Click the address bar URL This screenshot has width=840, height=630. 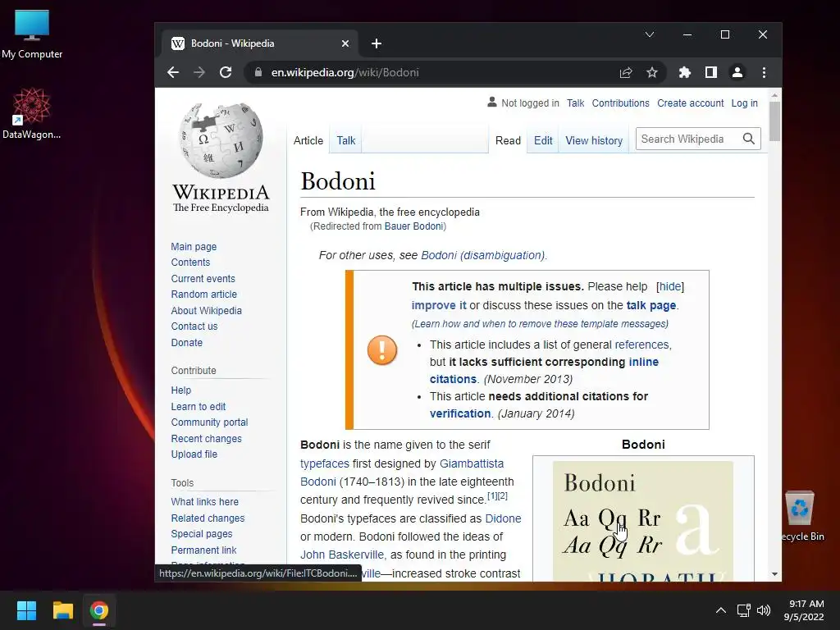pos(345,72)
